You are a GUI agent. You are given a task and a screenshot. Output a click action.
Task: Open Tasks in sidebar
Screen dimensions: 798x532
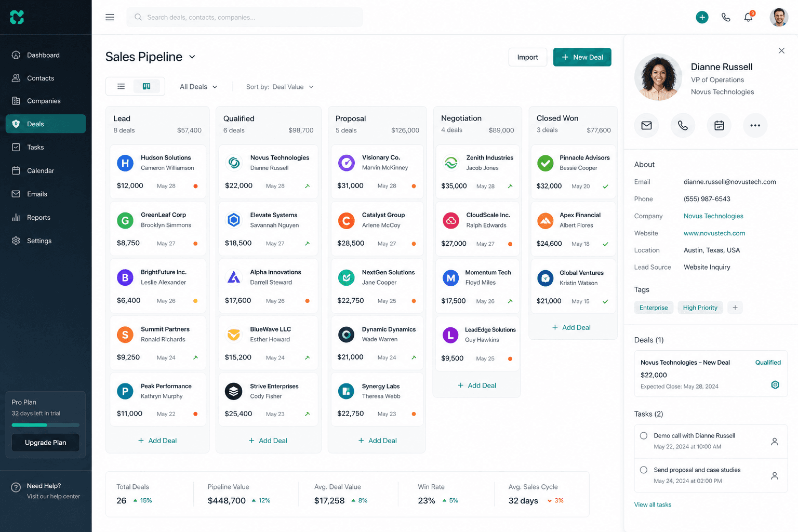click(x=46, y=147)
